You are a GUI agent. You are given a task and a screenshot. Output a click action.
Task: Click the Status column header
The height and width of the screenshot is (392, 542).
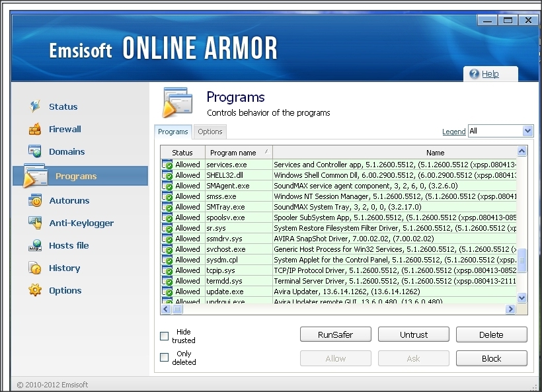[x=182, y=153]
